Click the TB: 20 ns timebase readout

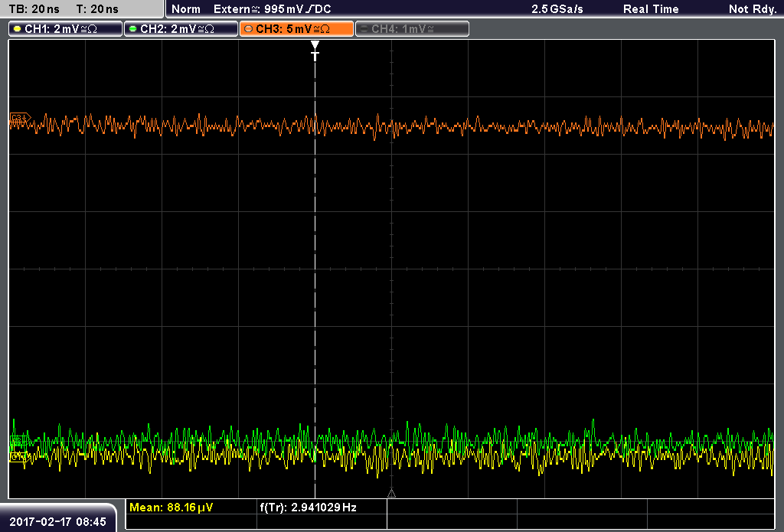click(34, 9)
